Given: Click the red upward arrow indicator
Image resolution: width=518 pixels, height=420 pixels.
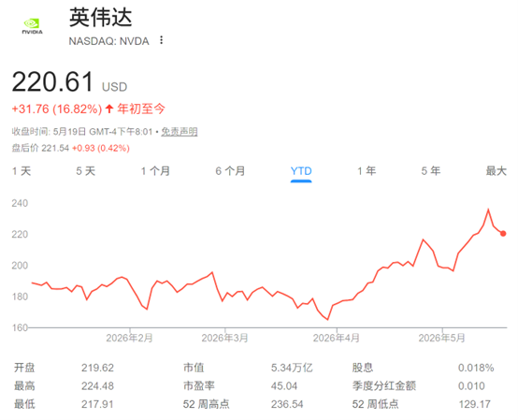Looking at the screenshot, I should pos(109,109).
